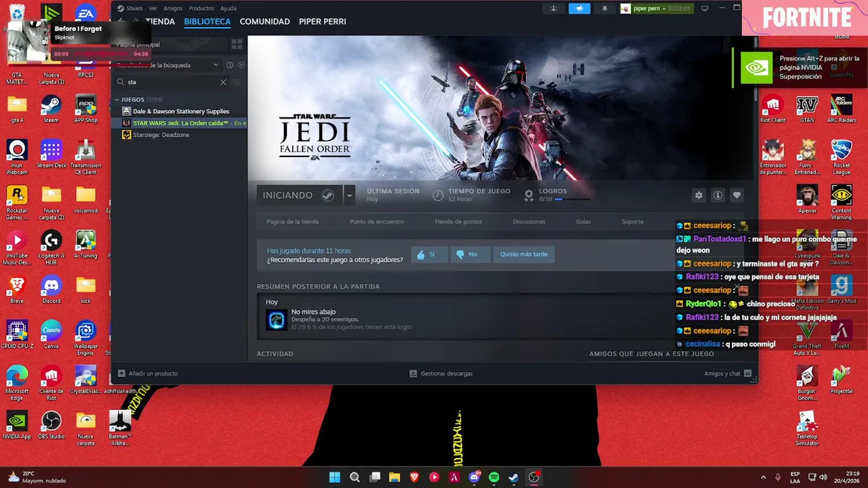Open the Steam announcements megaphone button

point(579,9)
